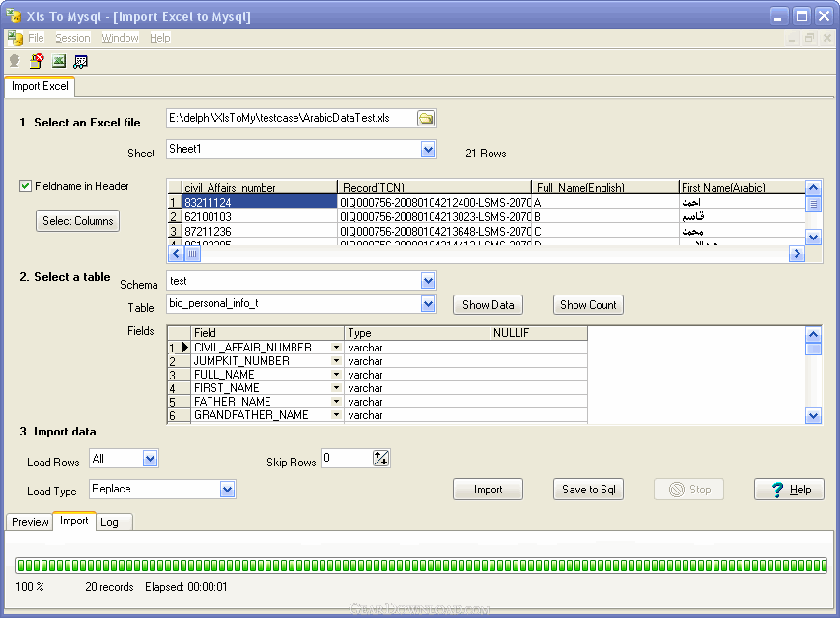This screenshot has height=618, width=840.
Task: Click right arrow of Excel preview scrollbar
Action: (x=798, y=254)
